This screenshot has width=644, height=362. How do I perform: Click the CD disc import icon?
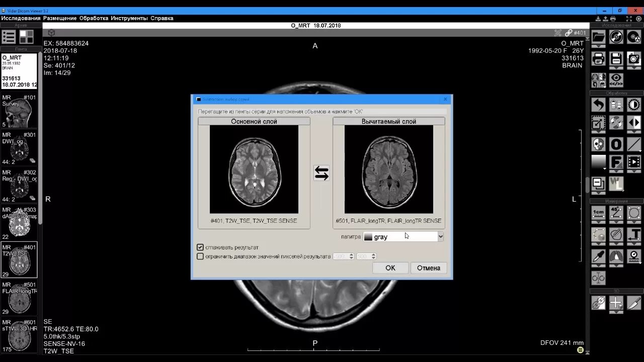tap(616, 37)
